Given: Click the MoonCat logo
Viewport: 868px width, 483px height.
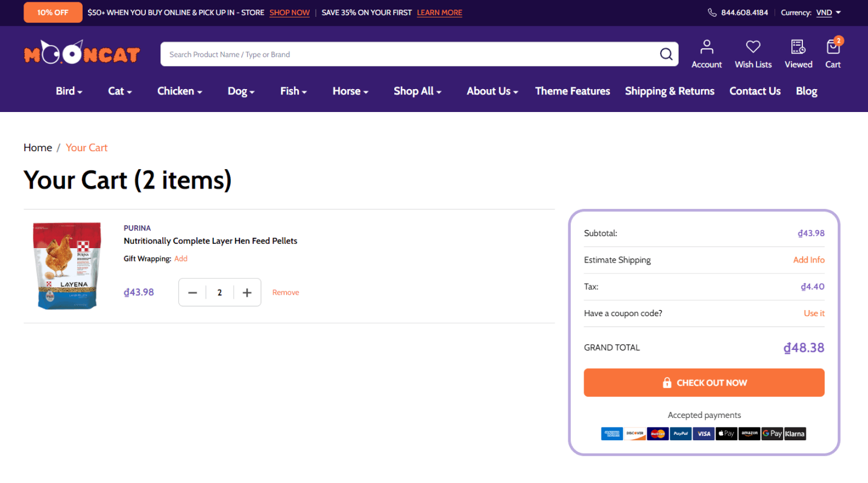Looking at the screenshot, I should (x=82, y=53).
